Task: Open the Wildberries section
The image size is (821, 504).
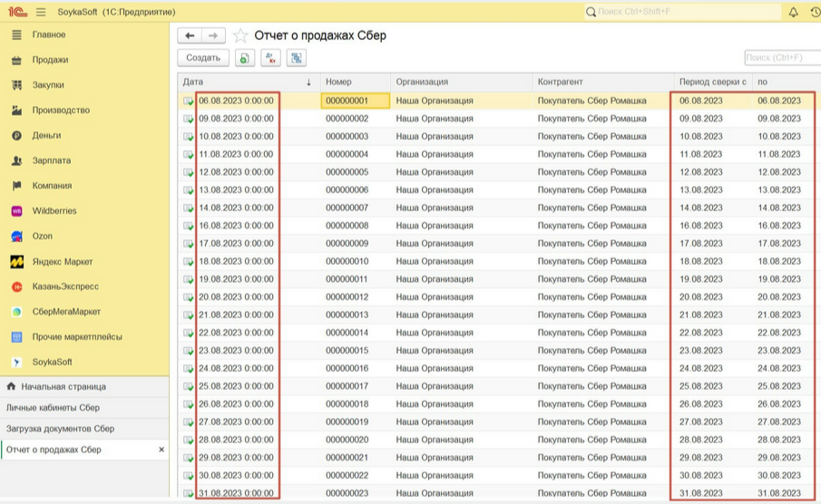Action: [54, 211]
